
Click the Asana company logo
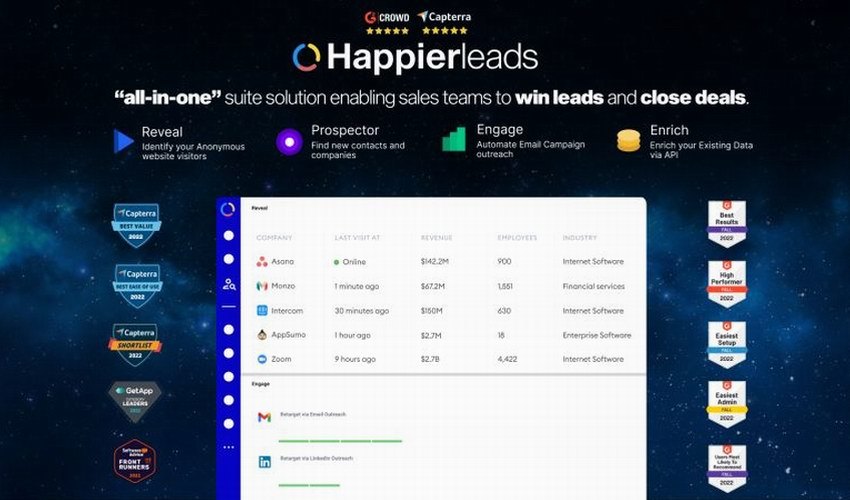coord(262,261)
